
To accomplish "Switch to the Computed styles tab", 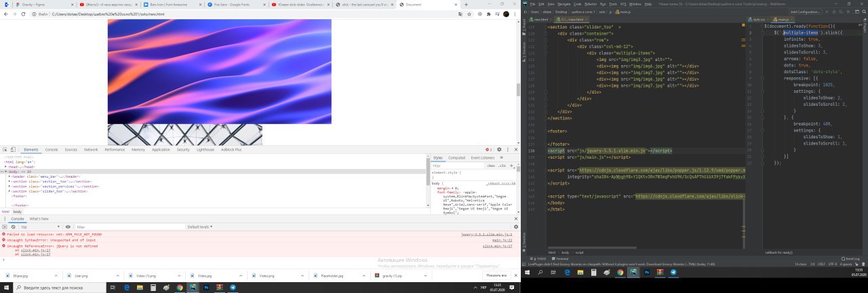I will pos(456,158).
